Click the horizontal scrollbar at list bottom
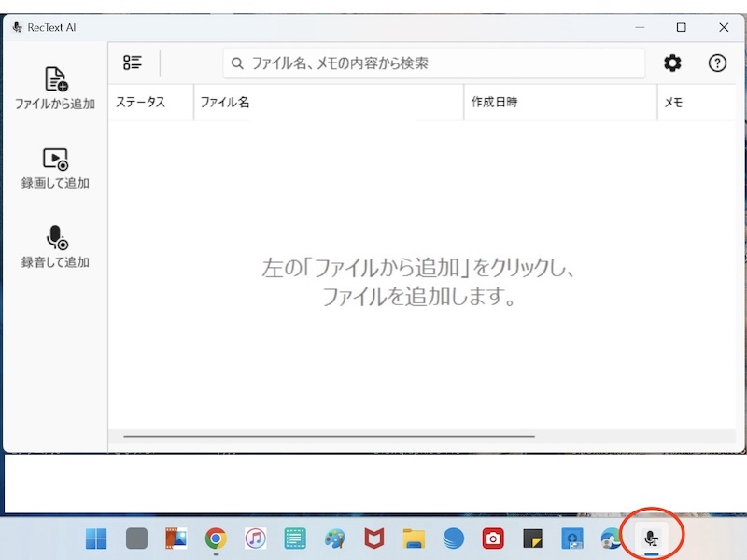This screenshot has width=747, height=560. [x=329, y=436]
